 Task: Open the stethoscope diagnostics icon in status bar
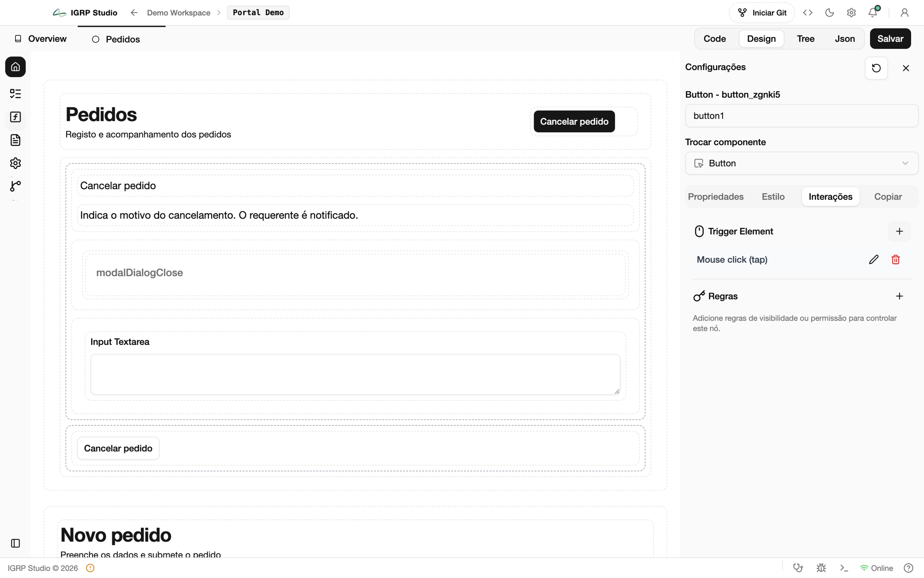point(798,568)
